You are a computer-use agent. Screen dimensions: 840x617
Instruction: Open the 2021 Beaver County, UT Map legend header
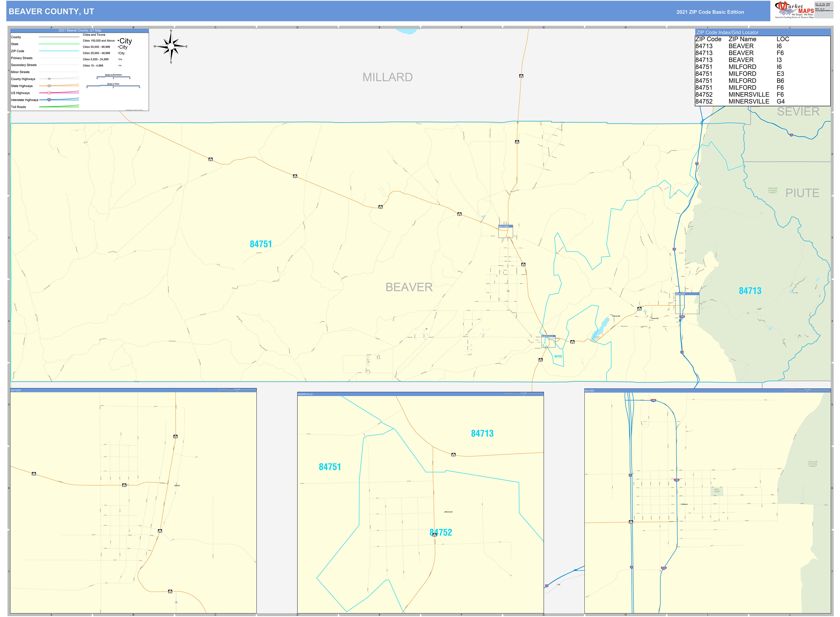(80, 30)
